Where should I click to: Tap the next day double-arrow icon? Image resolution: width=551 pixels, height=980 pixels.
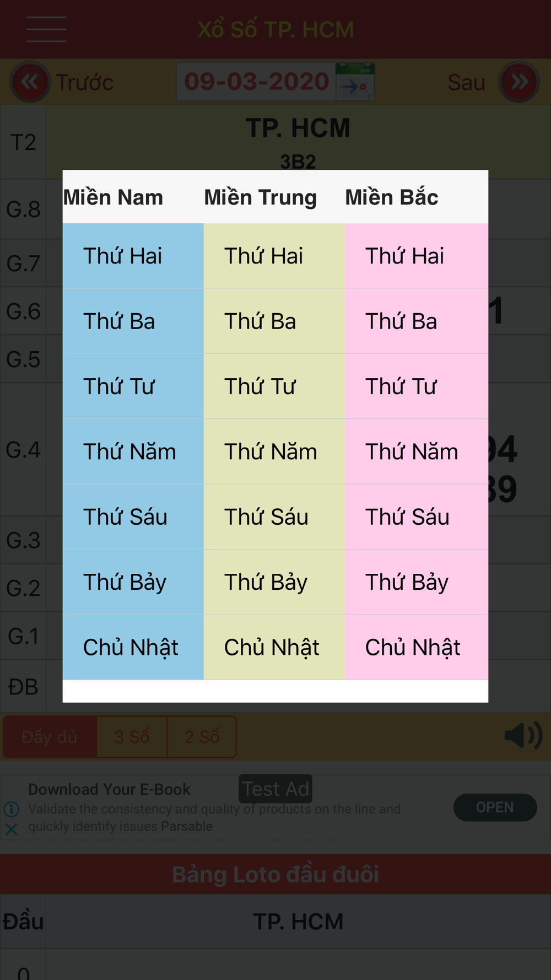point(519,82)
